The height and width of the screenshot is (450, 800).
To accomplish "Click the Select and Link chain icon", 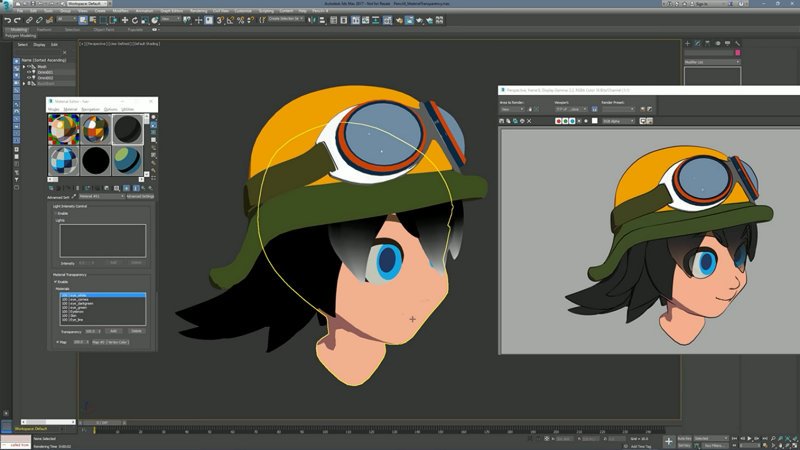I will coord(29,20).
